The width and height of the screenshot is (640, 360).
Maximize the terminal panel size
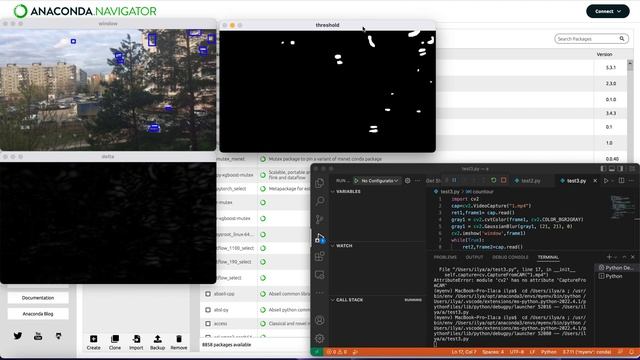pos(624,257)
